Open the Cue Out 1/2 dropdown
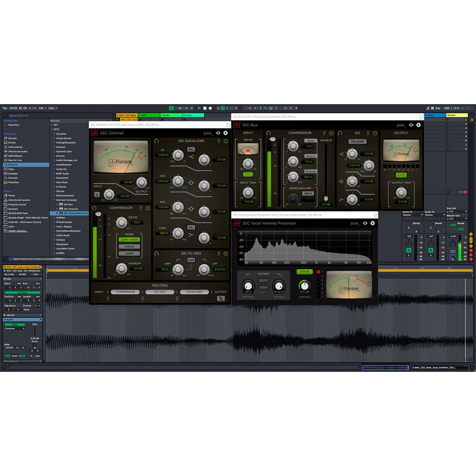476x476 pixels. coord(457,212)
